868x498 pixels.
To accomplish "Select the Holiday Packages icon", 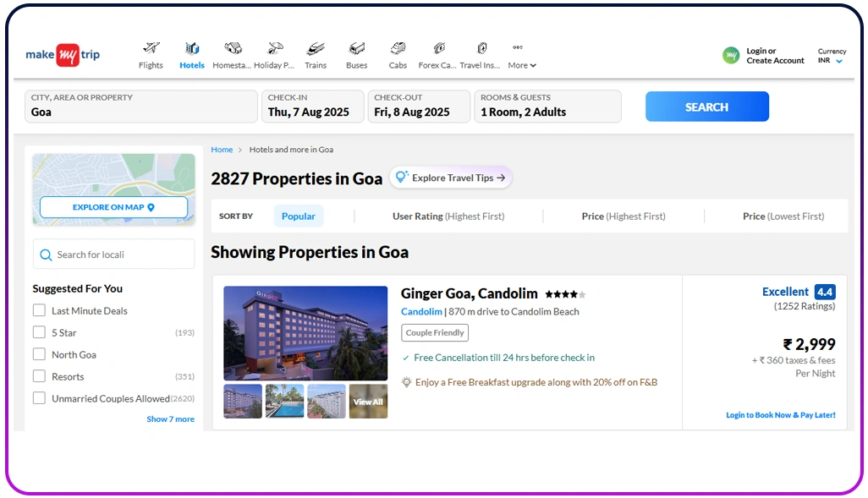I will coord(274,54).
